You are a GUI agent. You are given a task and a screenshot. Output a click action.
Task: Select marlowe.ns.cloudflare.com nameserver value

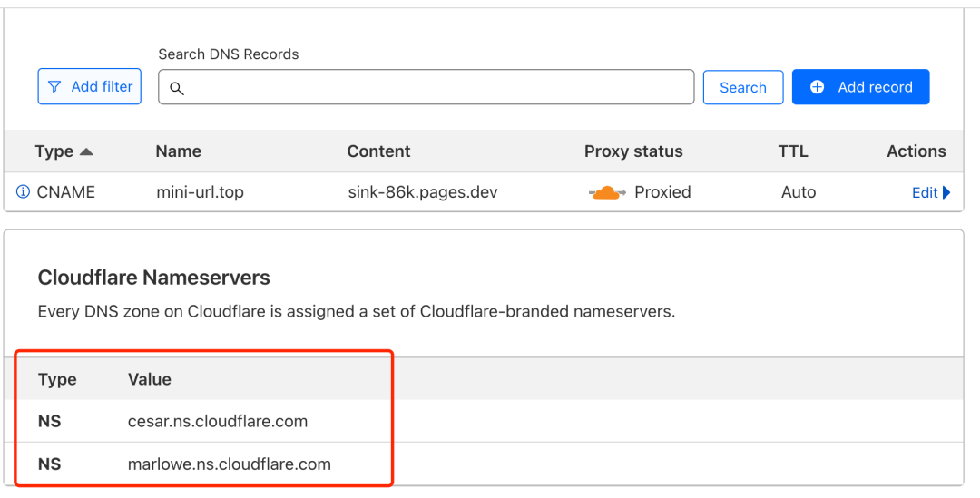(230, 464)
